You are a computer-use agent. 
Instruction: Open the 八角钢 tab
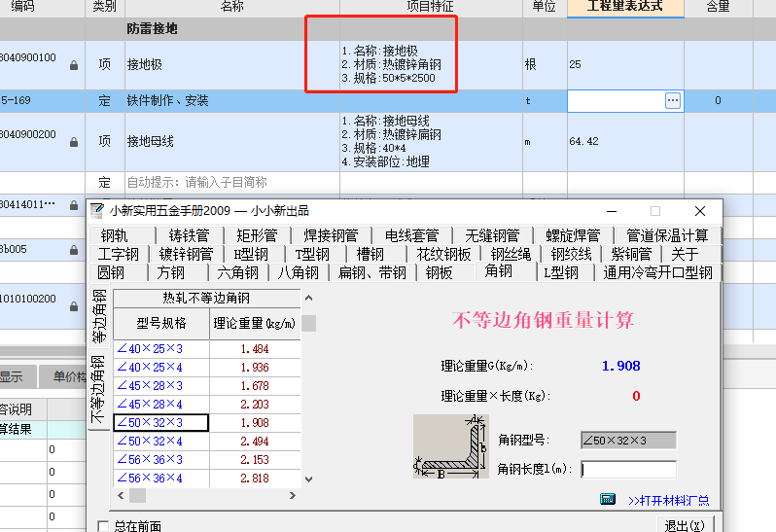[x=299, y=272]
